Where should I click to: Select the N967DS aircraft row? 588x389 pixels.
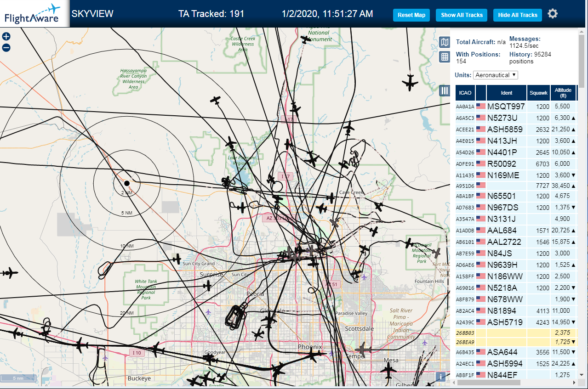pyautogui.click(x=516, y=208)
